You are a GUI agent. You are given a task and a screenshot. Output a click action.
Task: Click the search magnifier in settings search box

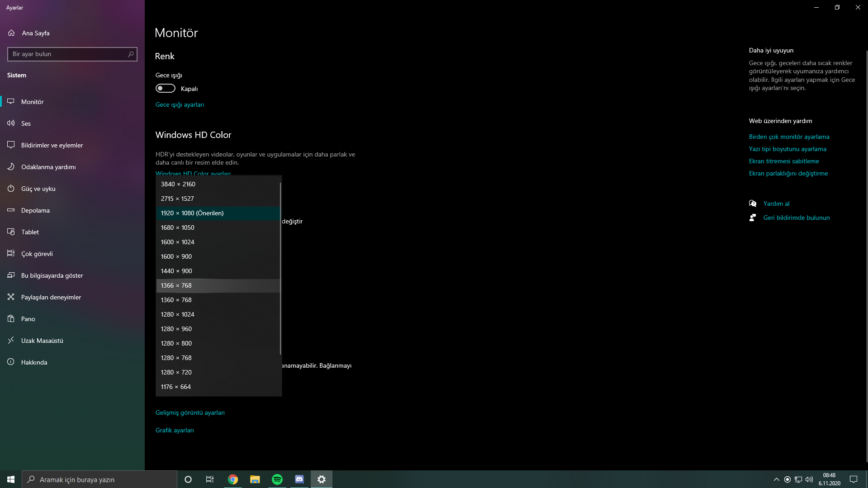[131, 54]
